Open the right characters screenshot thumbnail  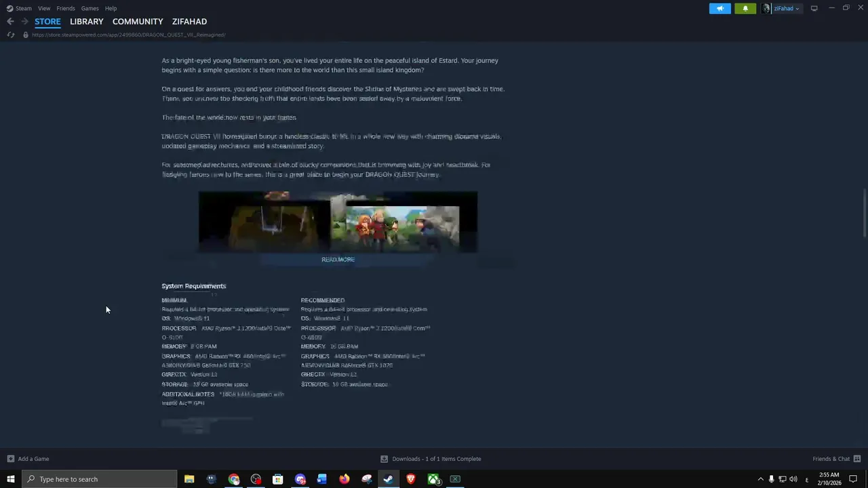coord(403,222)
